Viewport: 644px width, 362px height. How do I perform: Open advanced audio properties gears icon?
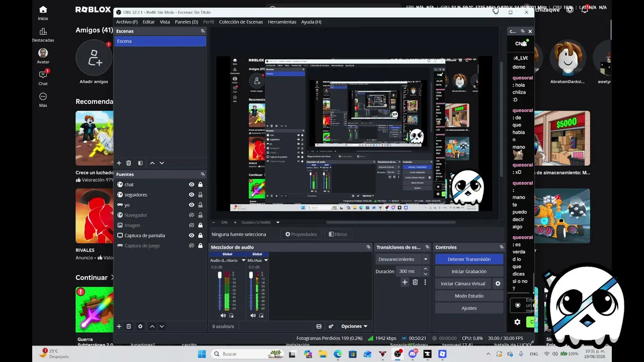331,326
